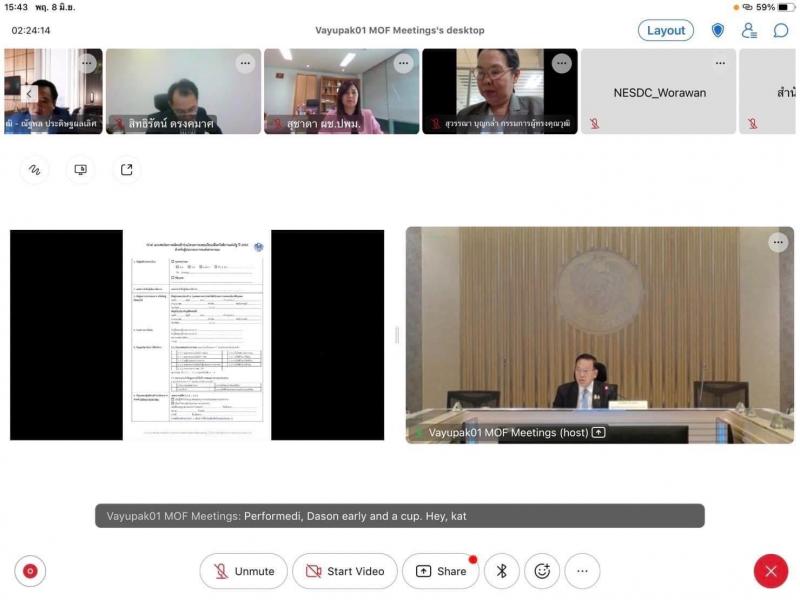Image resolution: width=800 pixels, height=600 pixels.
Task: Open more options on the glasses woman's tile
Action: [562, 63]
